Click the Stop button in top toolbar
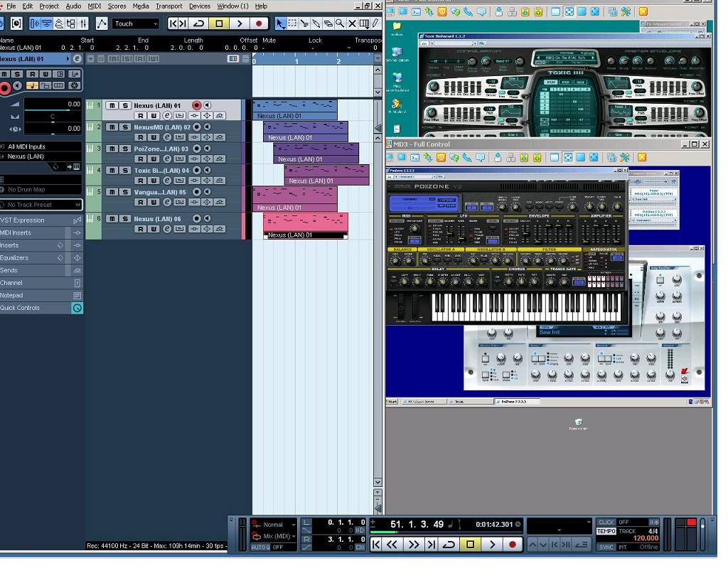 219,23
